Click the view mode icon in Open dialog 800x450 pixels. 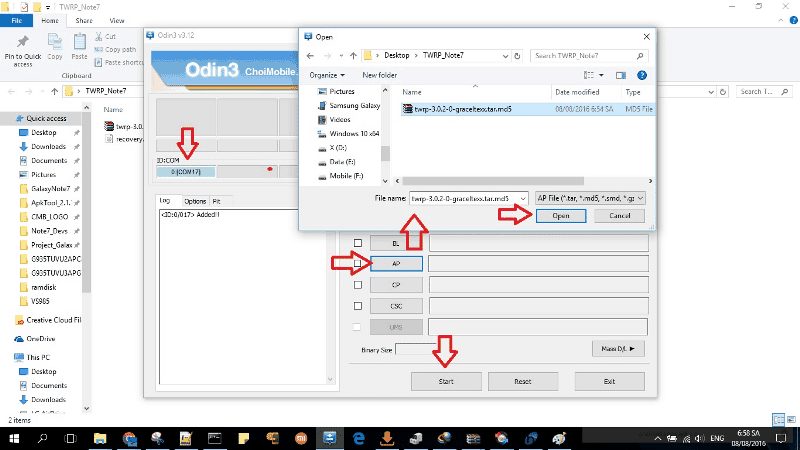(589, 75)
